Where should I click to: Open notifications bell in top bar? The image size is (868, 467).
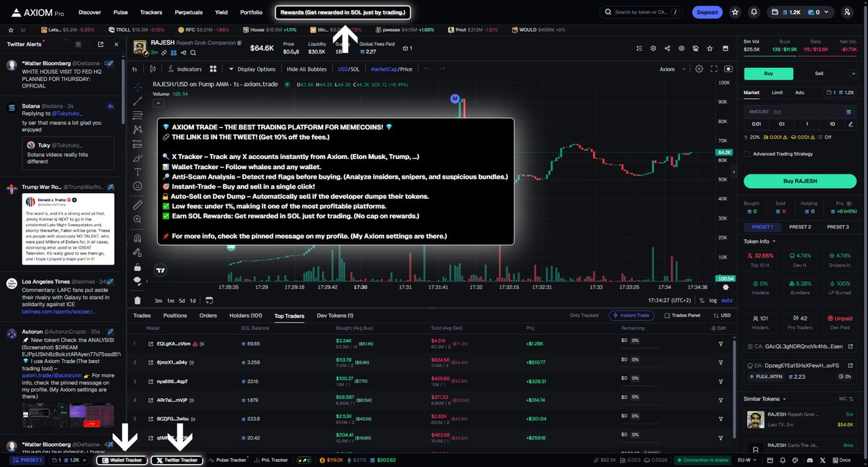click(754, 12)
